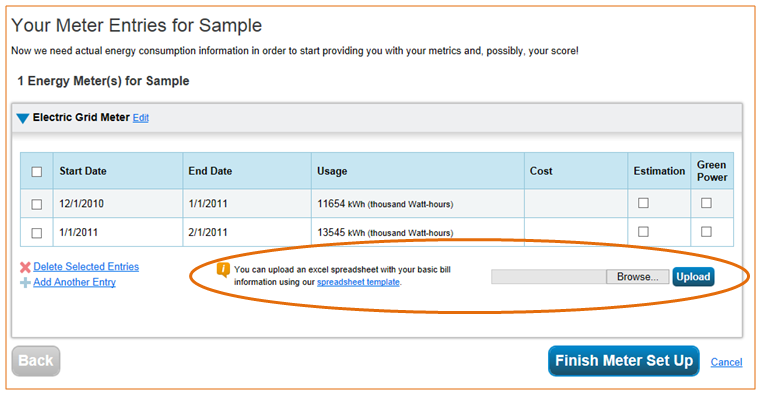
Task: Click Delete Selected Entries link
Action: [x=86, y=267]
